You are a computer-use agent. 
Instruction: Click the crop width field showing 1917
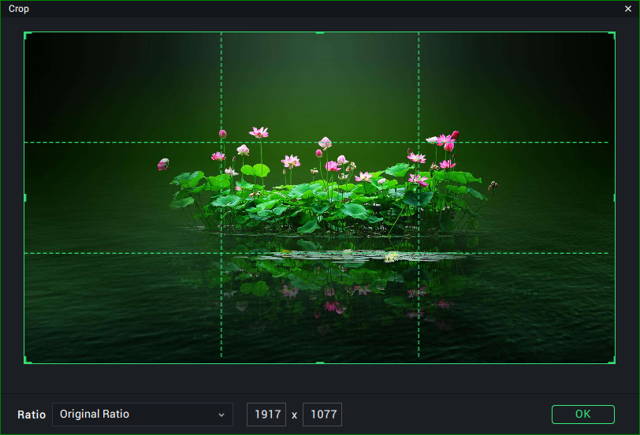267,414
